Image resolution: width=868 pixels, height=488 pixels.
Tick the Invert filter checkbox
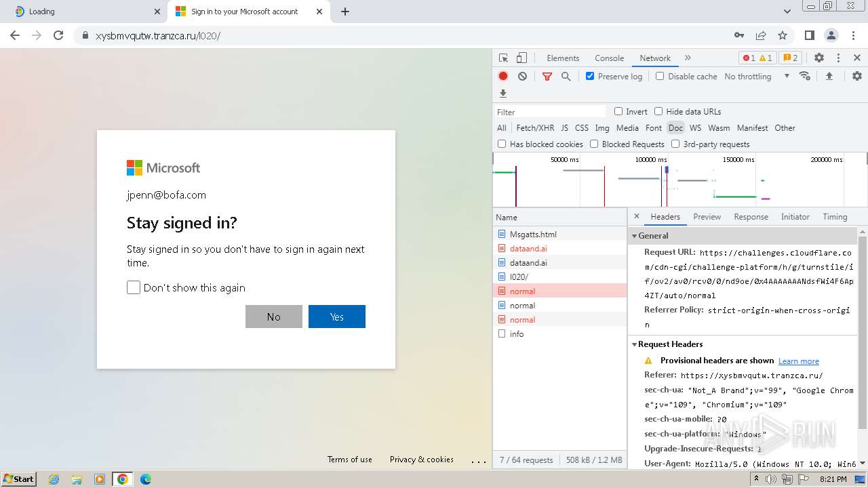618,111
